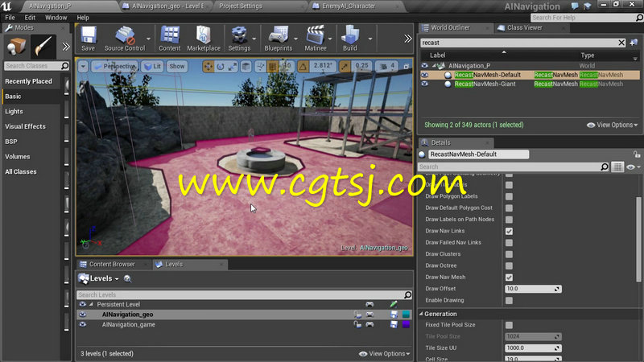
Task: Open the Content browser toolbar icon
Action: click(170, 39)
